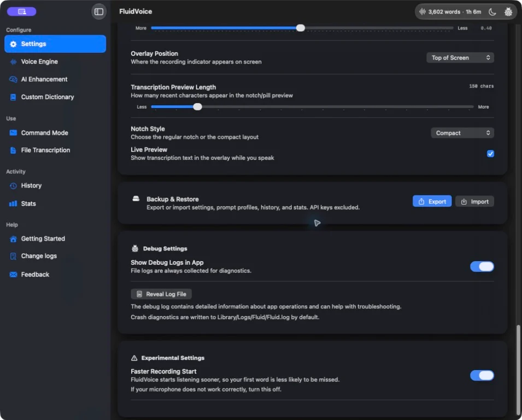
Task: Open the Notch Style Compact dropdown
Action: pyautogui.click(x=462, y=133)
